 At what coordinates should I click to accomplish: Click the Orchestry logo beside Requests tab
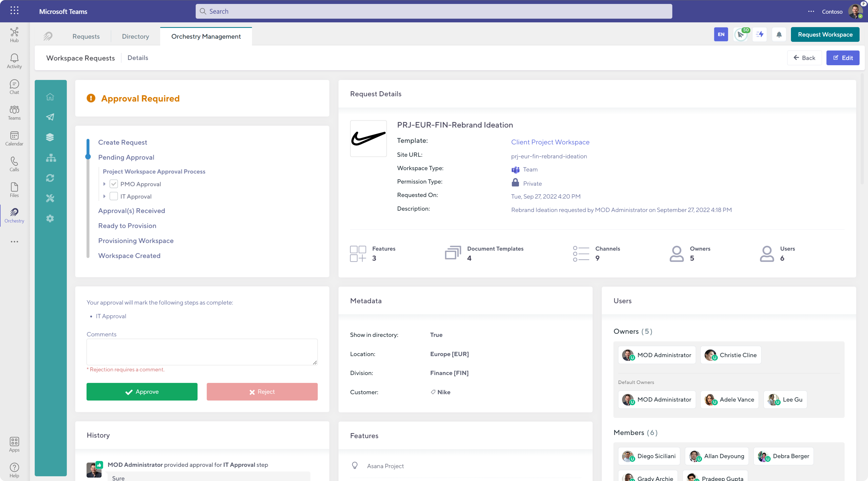[x=48, y=36]
